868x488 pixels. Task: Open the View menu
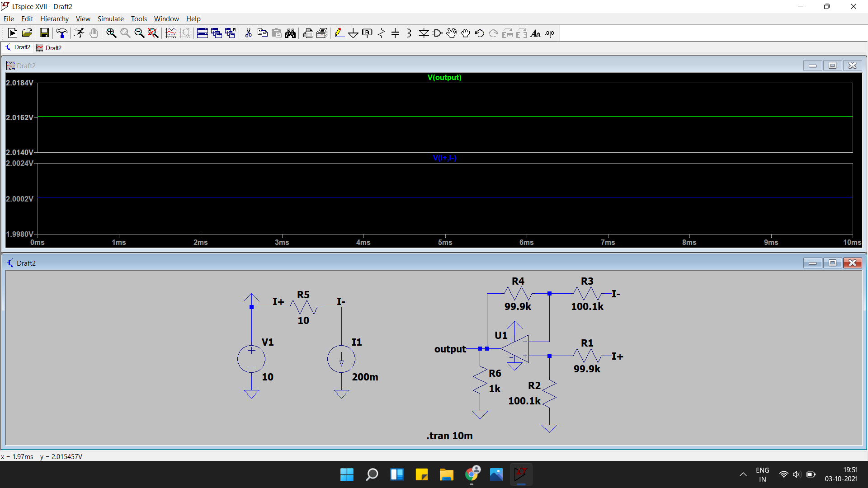[x=83, y=19]
